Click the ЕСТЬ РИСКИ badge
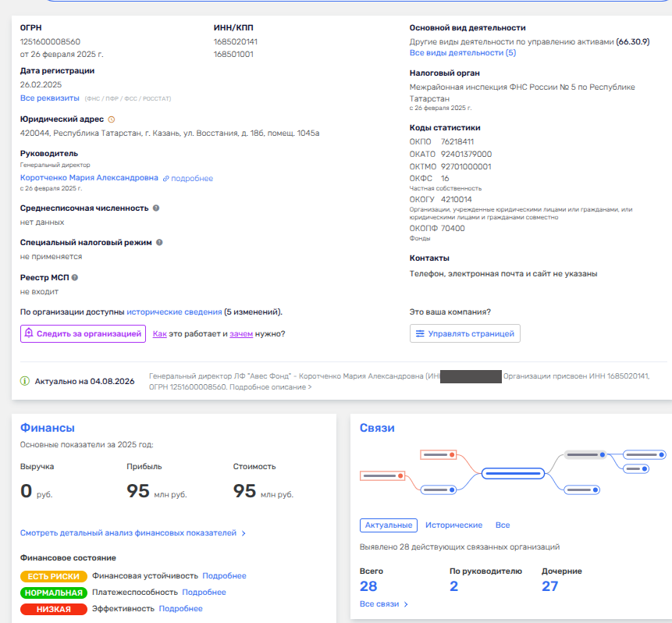The height and width of the screenshot is (623, 672). [54, 576]
